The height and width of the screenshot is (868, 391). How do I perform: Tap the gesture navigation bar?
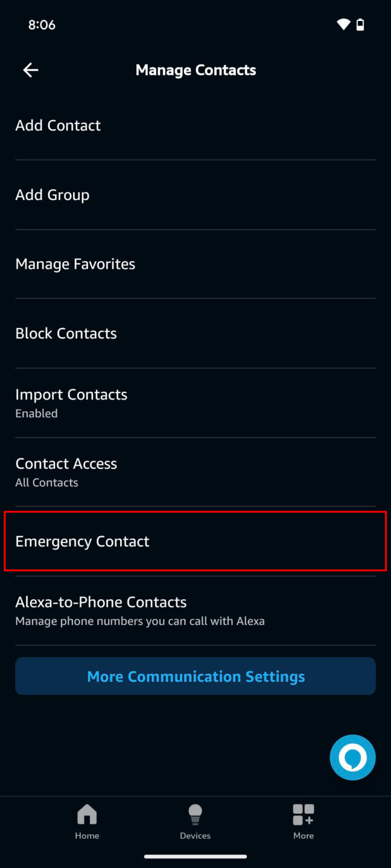point(195,855)
